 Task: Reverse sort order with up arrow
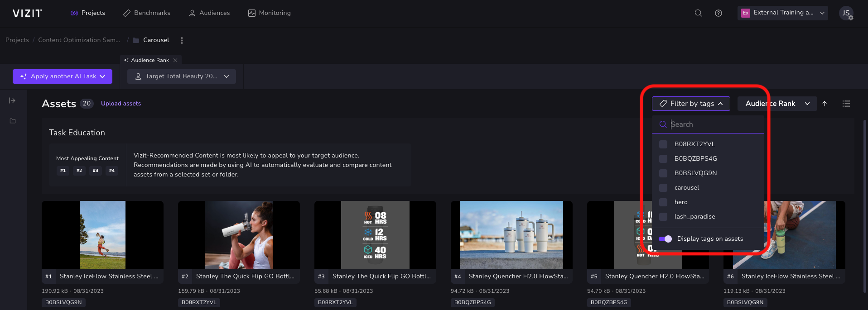tap(825, 104)
